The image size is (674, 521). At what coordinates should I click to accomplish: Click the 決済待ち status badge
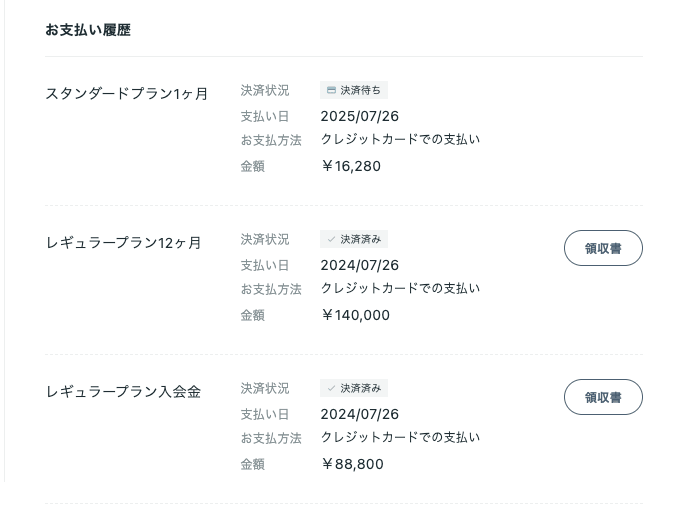click(x=354, y=90)
